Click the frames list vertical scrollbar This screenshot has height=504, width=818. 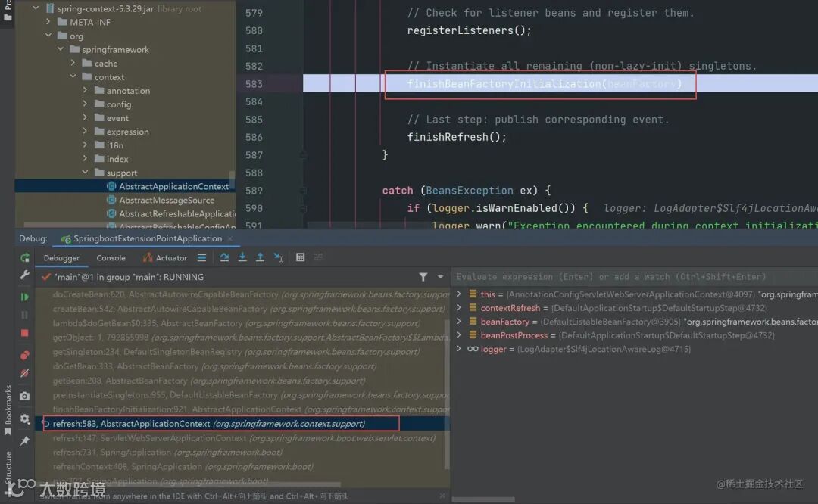[447, 394]
